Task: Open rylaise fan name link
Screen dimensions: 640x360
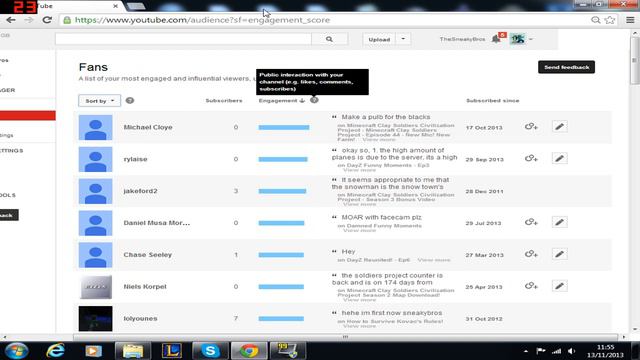Action: click(136, 159)
